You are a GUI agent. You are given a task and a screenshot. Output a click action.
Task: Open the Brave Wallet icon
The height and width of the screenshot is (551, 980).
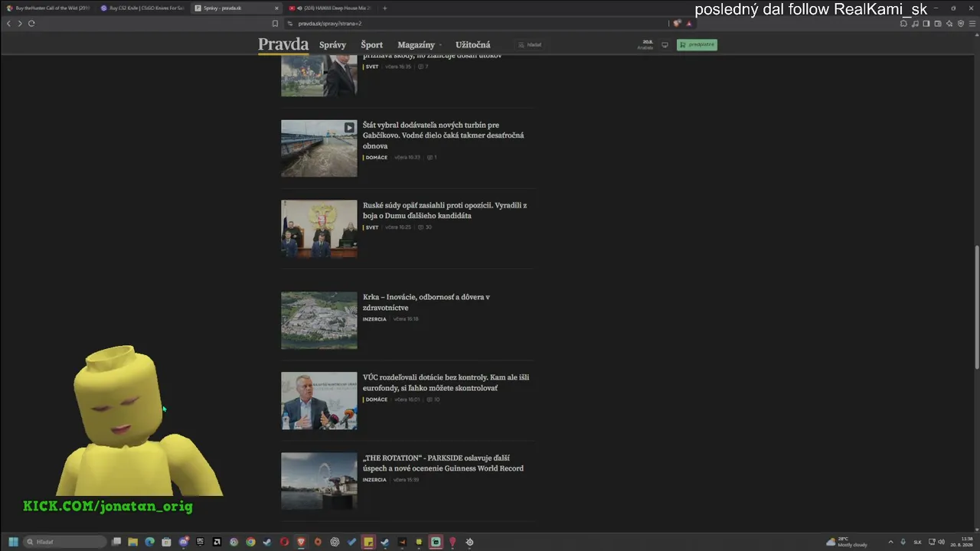[x=938, y=24]
